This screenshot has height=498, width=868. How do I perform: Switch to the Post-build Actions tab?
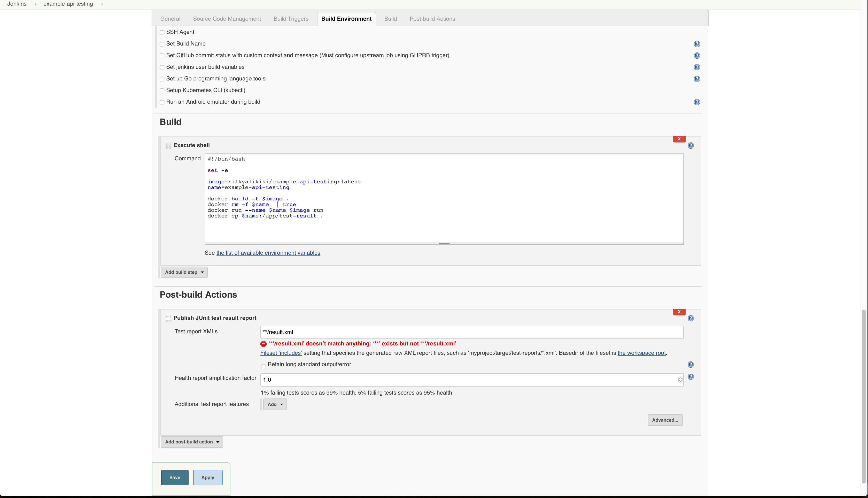click(x=432, y=19)
